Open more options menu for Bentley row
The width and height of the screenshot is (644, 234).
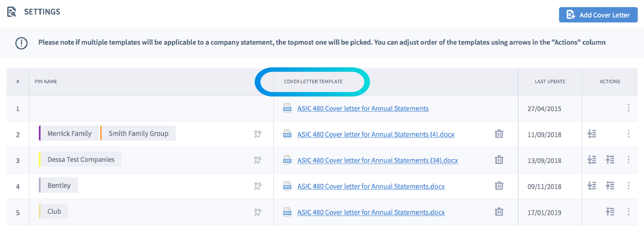pyautogui.click(x=628, y=186)
